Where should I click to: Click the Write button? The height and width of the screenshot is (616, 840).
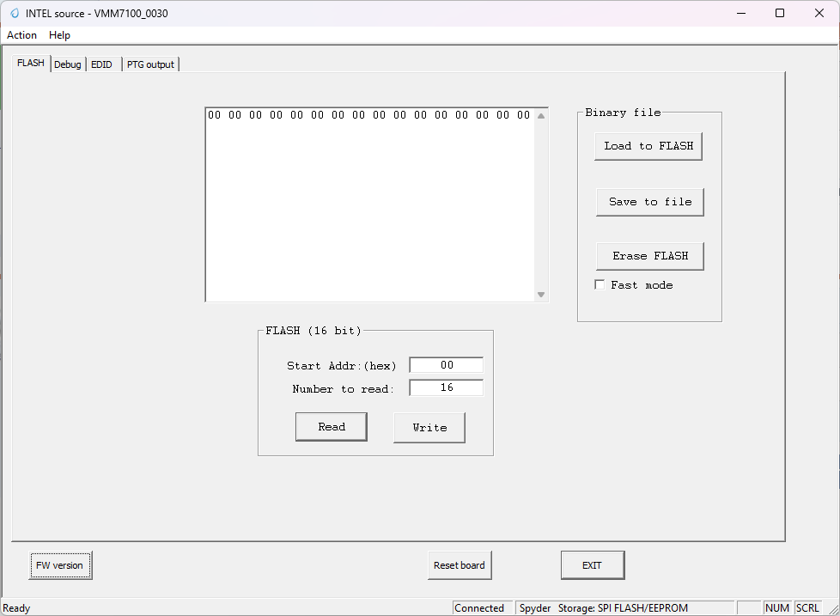click(429, 428)
